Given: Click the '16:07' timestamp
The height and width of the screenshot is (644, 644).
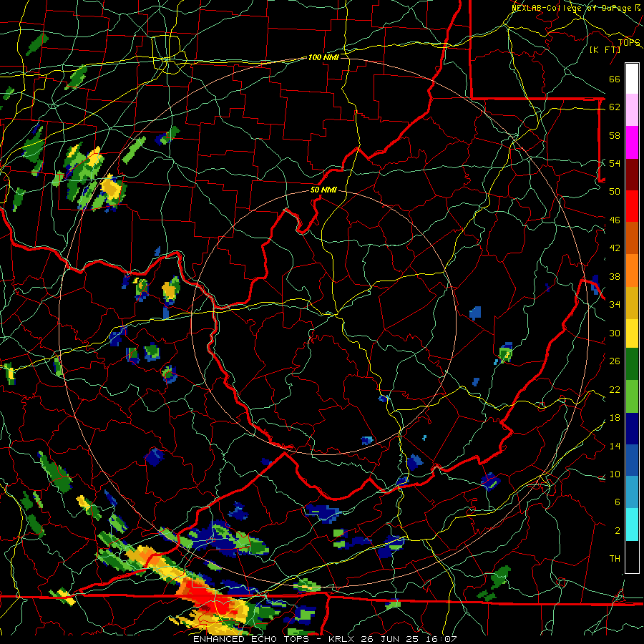Looking at the screenshot, I should click(441, 639).
